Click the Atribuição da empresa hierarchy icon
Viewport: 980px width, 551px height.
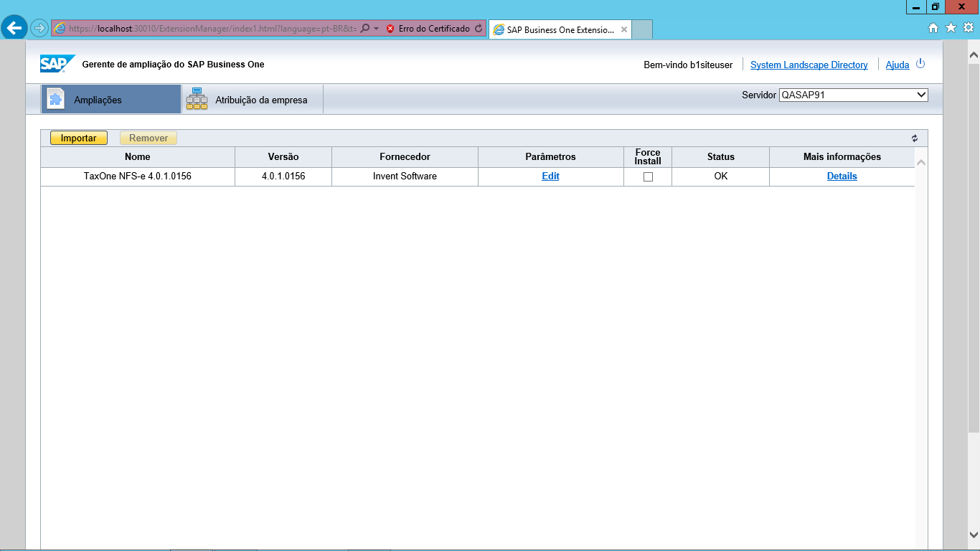pyautogui.click(x=197, y=99)
